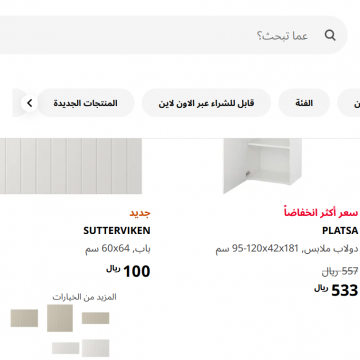Focus the 'عما تبحث؟' search field
360x360 pixels.
[173, 35]
